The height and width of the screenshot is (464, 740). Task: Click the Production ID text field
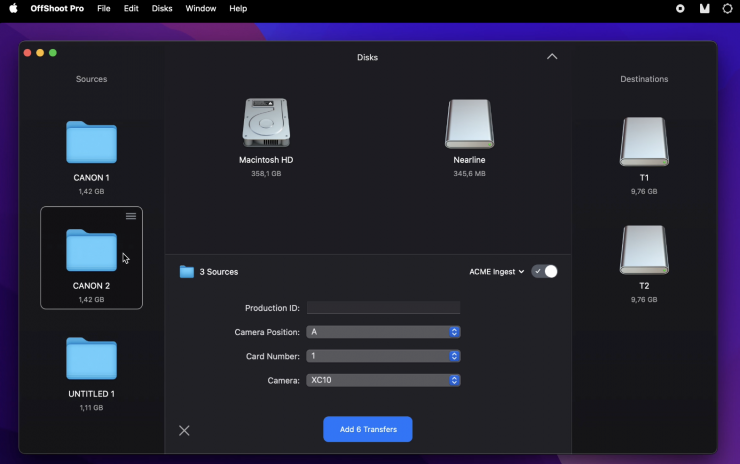tap(383, 308)
